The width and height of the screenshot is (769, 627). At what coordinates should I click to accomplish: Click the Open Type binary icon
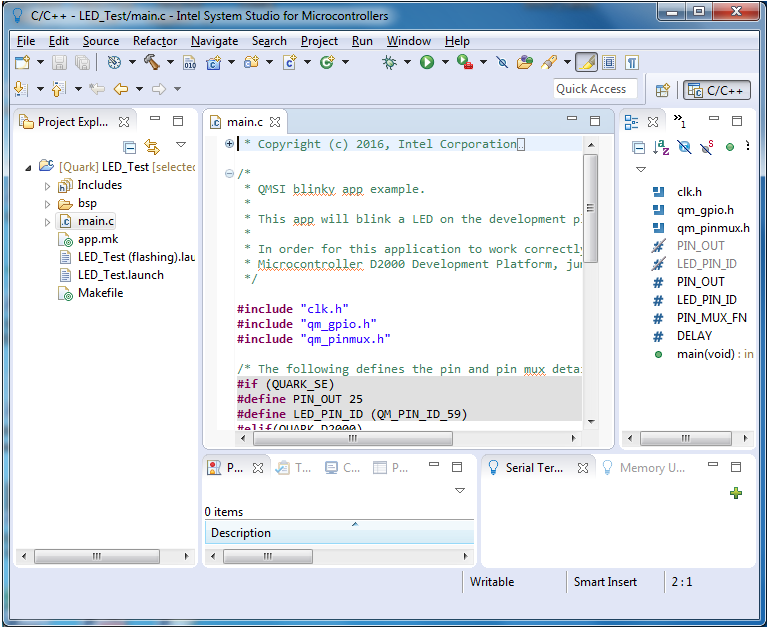[189, 63]
